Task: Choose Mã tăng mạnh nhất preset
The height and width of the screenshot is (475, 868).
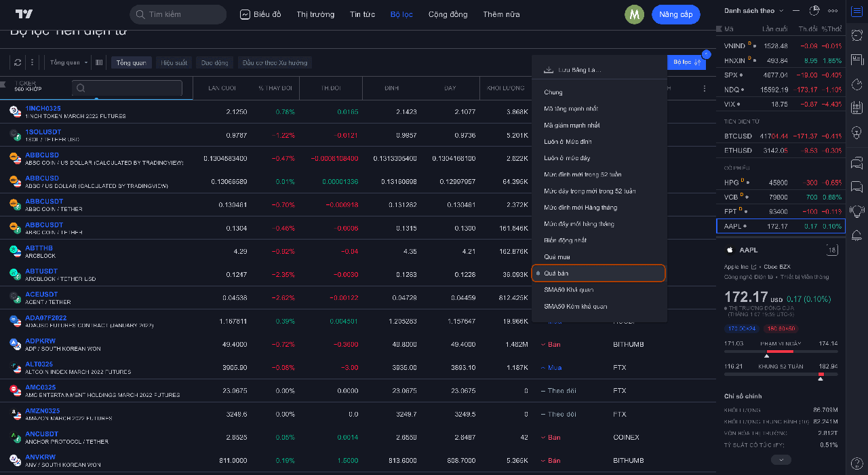Action: click(571, 109)
